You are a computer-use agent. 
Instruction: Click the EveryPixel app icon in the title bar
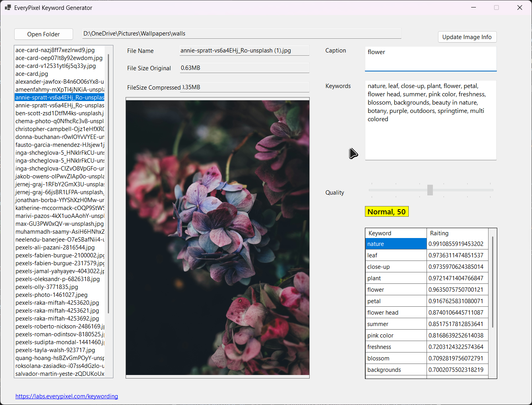point(8,7)
